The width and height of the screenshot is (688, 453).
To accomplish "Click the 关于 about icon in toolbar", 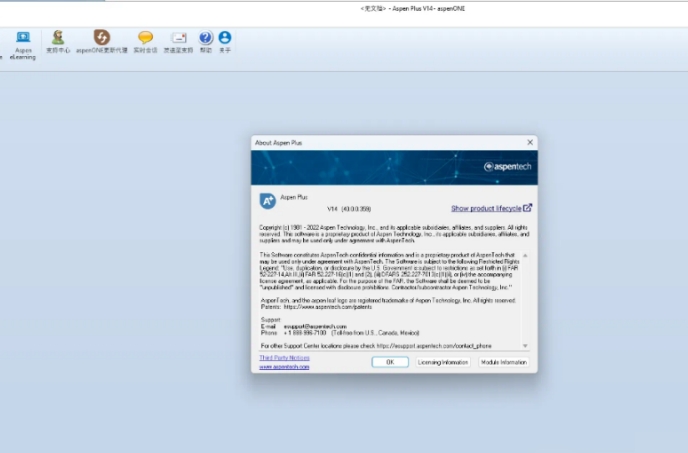I will (225, 38).
